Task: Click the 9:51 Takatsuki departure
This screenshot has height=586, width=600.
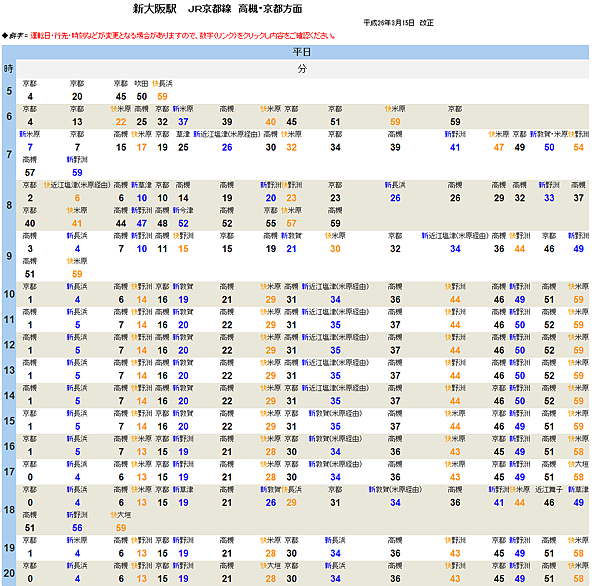Action: pos(30,274)
